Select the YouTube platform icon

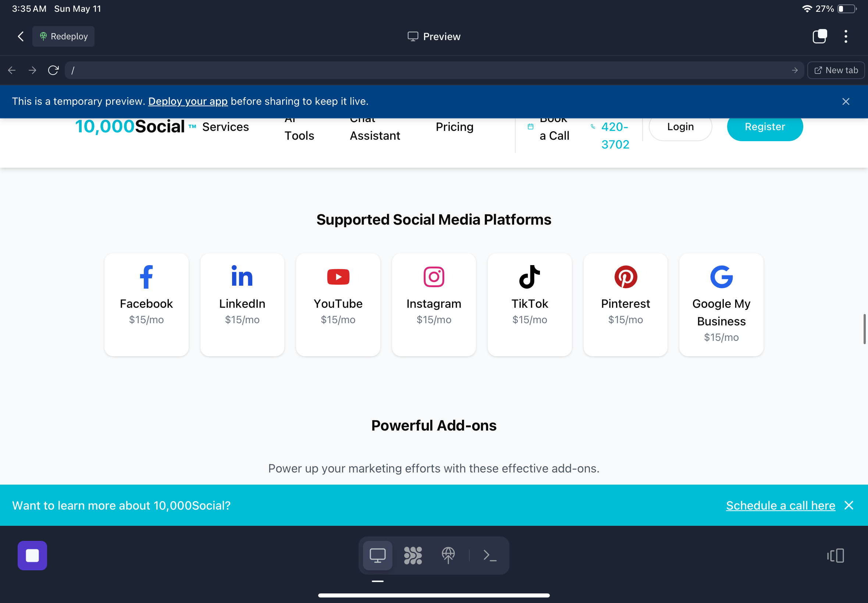click(x=338, y=277)
